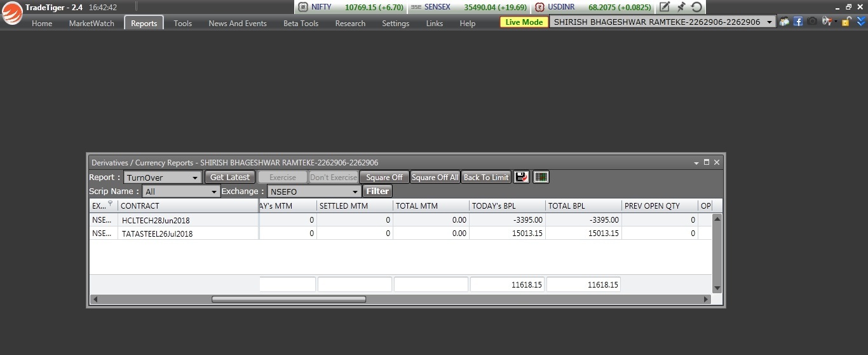This screenshot has width=868, height=355.
Task: Open the Settings menu
Action: click(395, 23)
